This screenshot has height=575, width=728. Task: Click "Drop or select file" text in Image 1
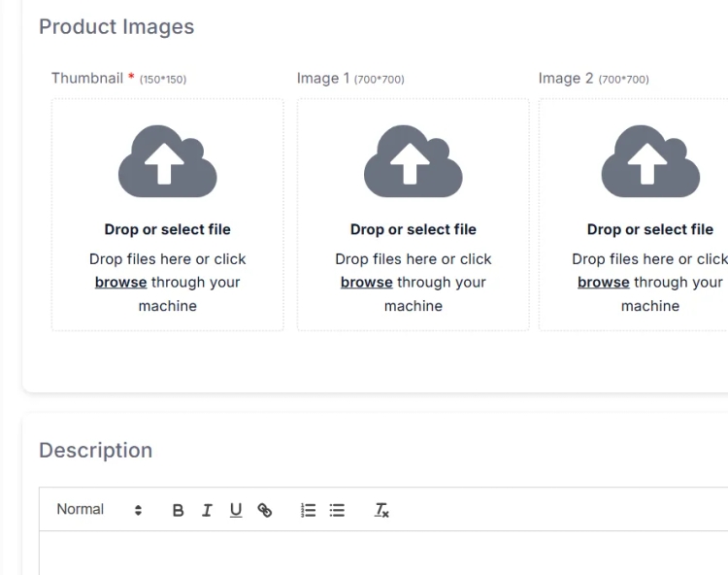413,230
